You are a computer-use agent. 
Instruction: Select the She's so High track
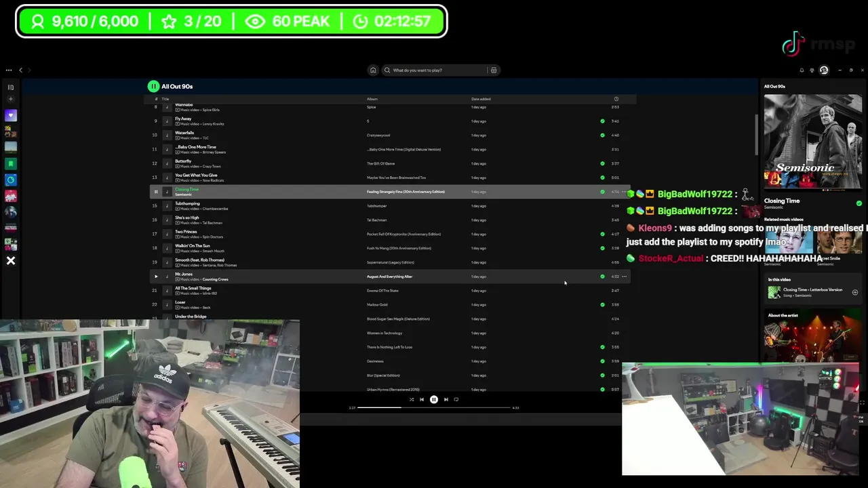tap(187, 218)
